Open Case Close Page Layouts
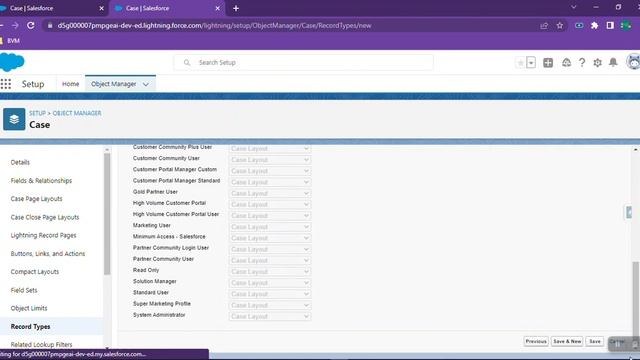This screenshot has height=360, width=640. point(45,217)
